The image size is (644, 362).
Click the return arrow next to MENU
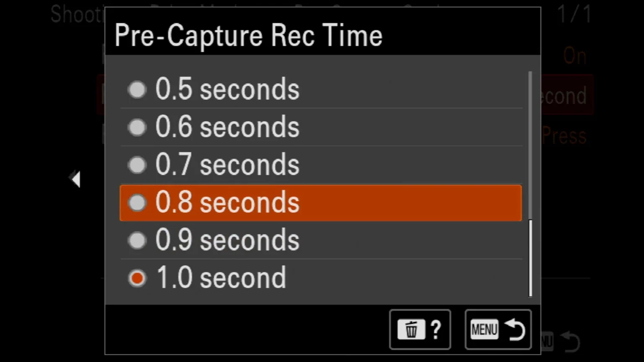pyautogui.click(x=515, y=330)
